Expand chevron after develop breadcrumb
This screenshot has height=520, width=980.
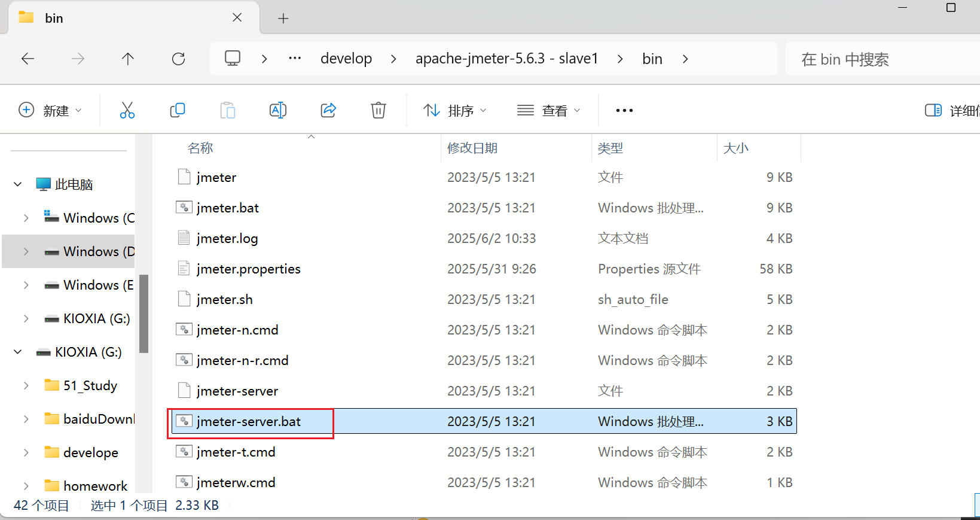point(393,59)
